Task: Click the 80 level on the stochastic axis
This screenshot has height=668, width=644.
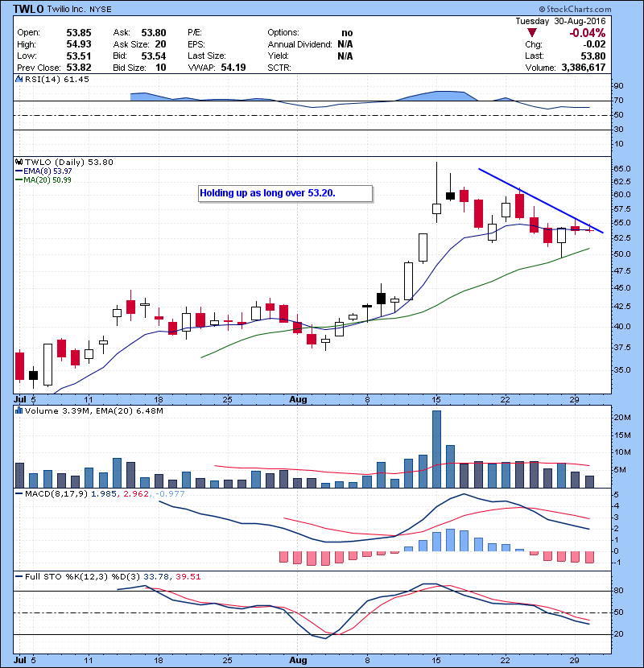Action: pos(618,591)
